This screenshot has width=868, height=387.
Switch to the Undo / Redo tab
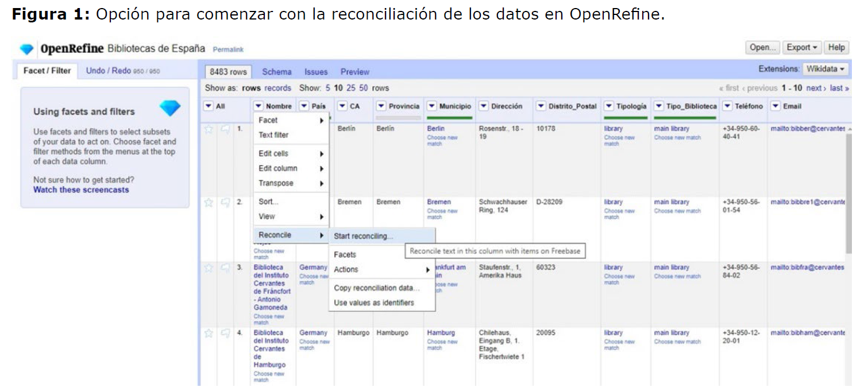click(123, 71)
